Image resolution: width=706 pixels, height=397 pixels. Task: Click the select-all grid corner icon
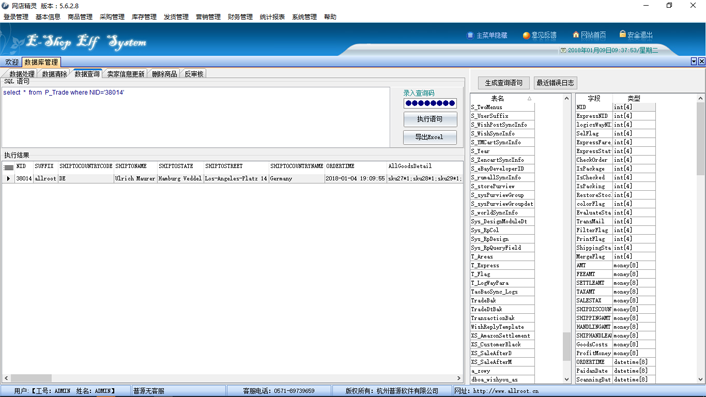tap(8, 167)
